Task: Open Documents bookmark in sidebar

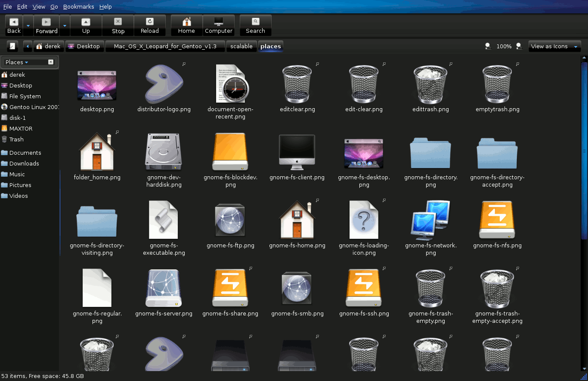Action: (x=30, y=153)
